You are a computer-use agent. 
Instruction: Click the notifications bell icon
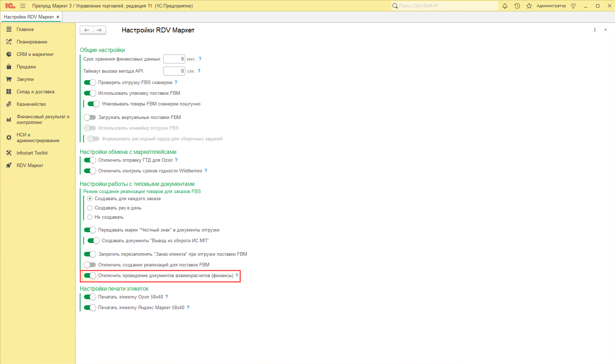click(x=505, y=6)
